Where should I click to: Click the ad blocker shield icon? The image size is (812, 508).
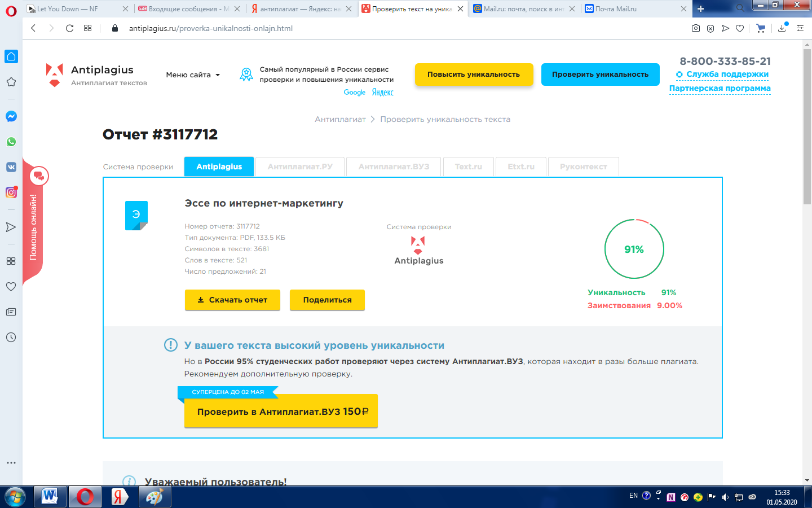(710, 28)
